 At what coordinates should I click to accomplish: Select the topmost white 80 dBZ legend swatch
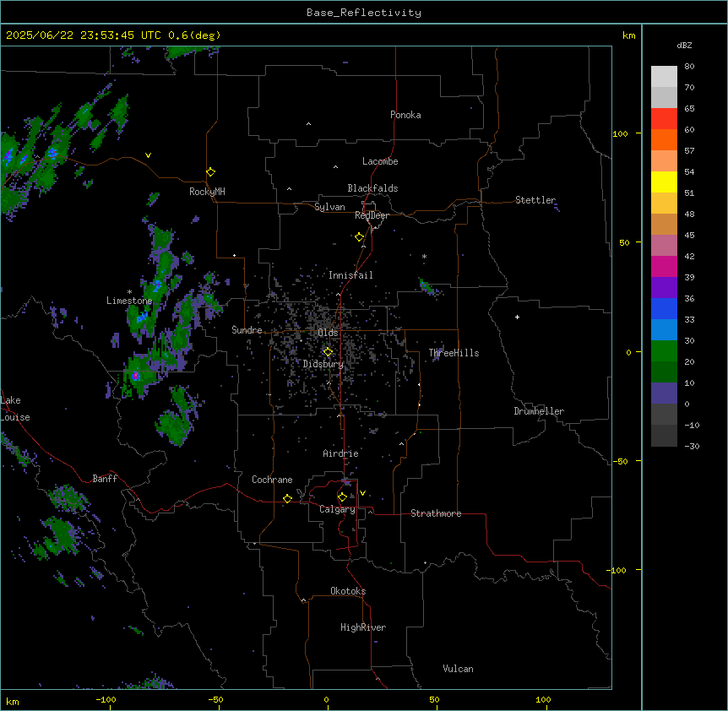click(x=664, y=77)
